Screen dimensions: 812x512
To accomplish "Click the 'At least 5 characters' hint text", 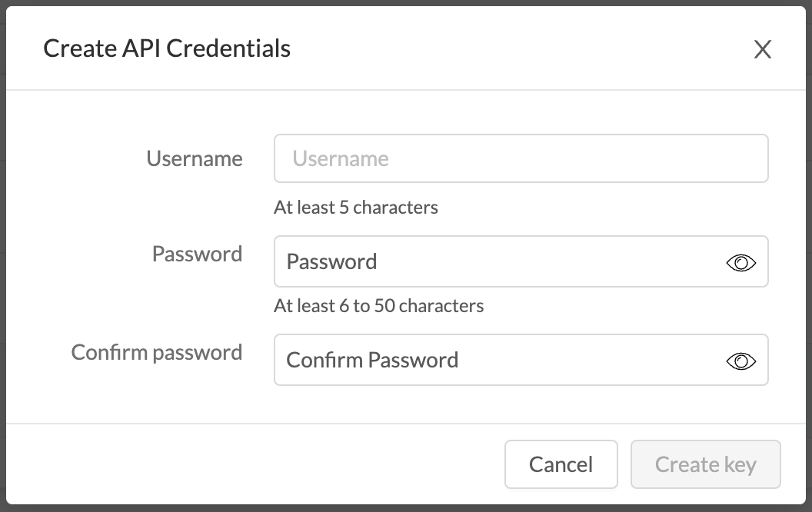I will pos(356,207).
